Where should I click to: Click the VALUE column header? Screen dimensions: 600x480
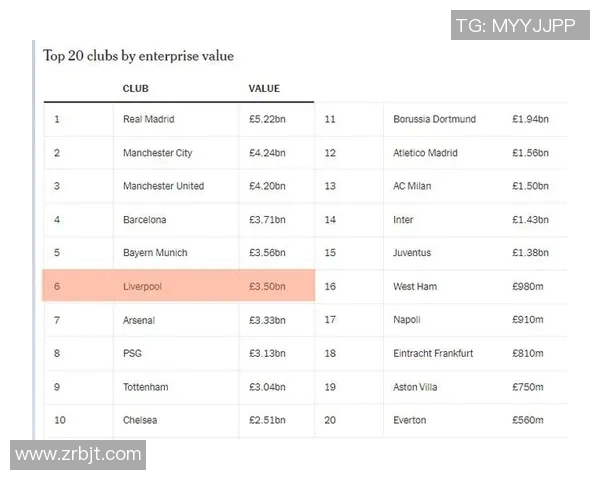264,89
